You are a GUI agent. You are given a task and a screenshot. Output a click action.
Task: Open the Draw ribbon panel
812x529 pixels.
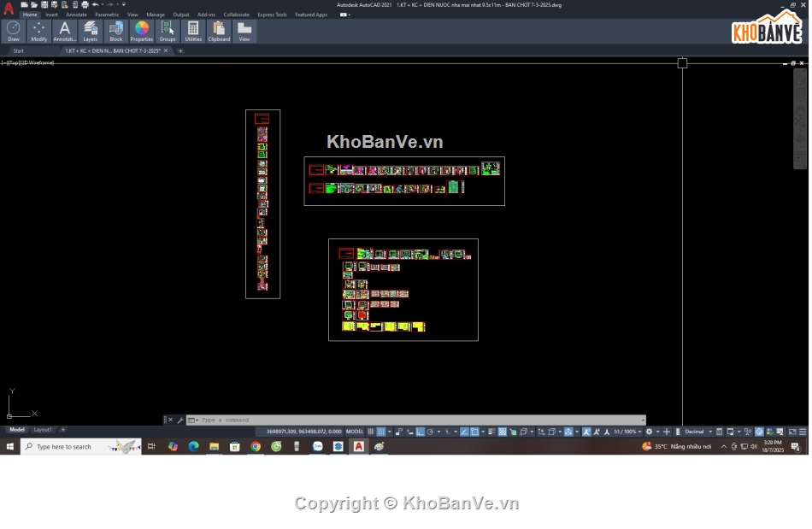[14, 31]
